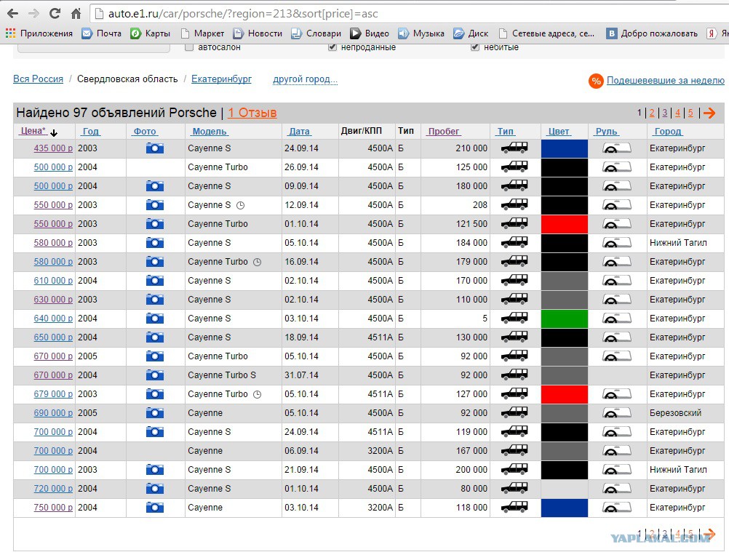This screenshot has height=560, width=729.
Task: Sort listings by Руль column
Action: [606, 132]
